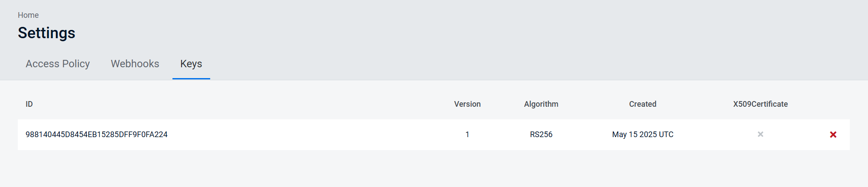
Task: Click the blank area below the key row
Action: coord(433,169)
